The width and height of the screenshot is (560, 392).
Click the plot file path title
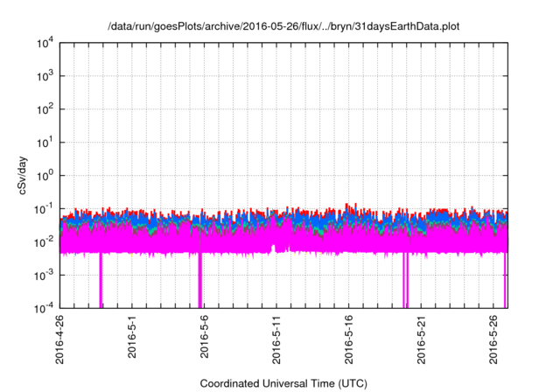(283, 26)
